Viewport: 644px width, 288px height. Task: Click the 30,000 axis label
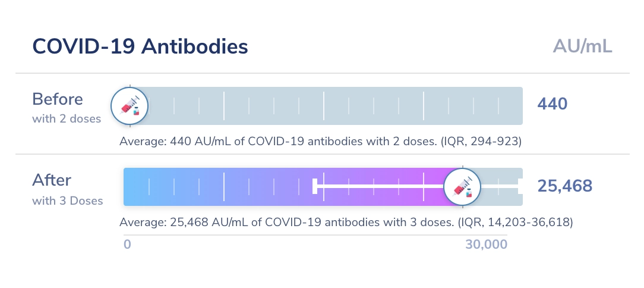pyautogui.click(x=486, y=245)
